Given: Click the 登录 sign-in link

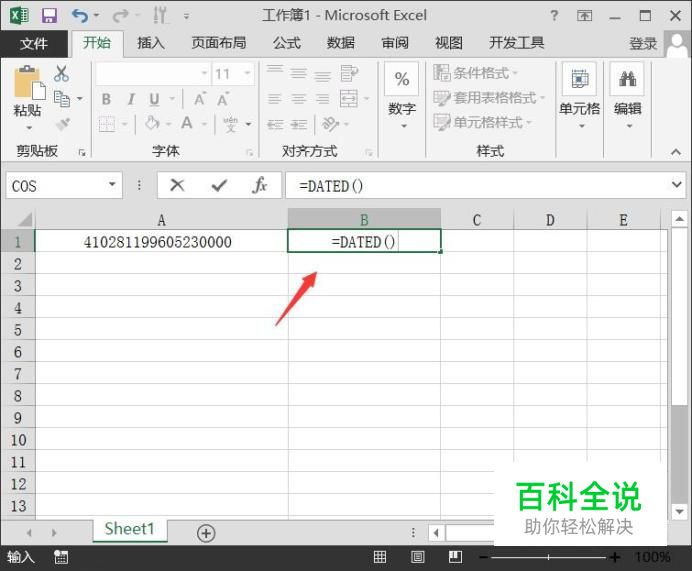Looking at the screenshot, I should (x=643, y=44).
